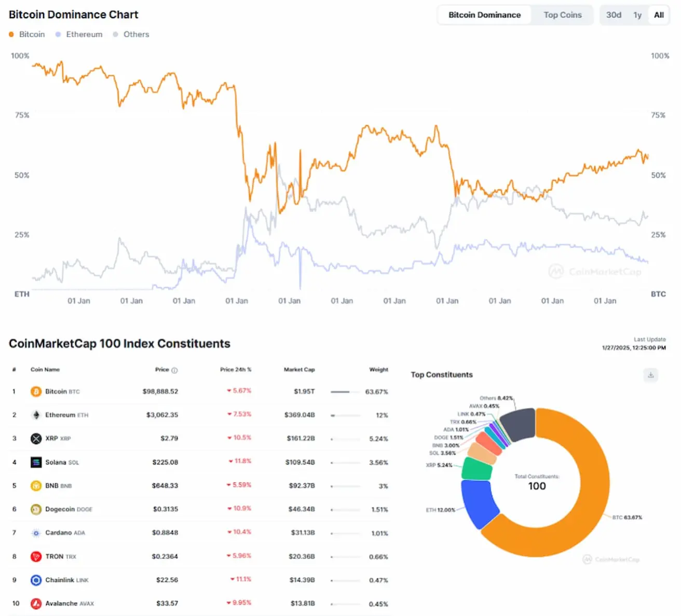Open the Ethereum ETH coin link
This screenshot has width=681, height=616.
[66, 415]
